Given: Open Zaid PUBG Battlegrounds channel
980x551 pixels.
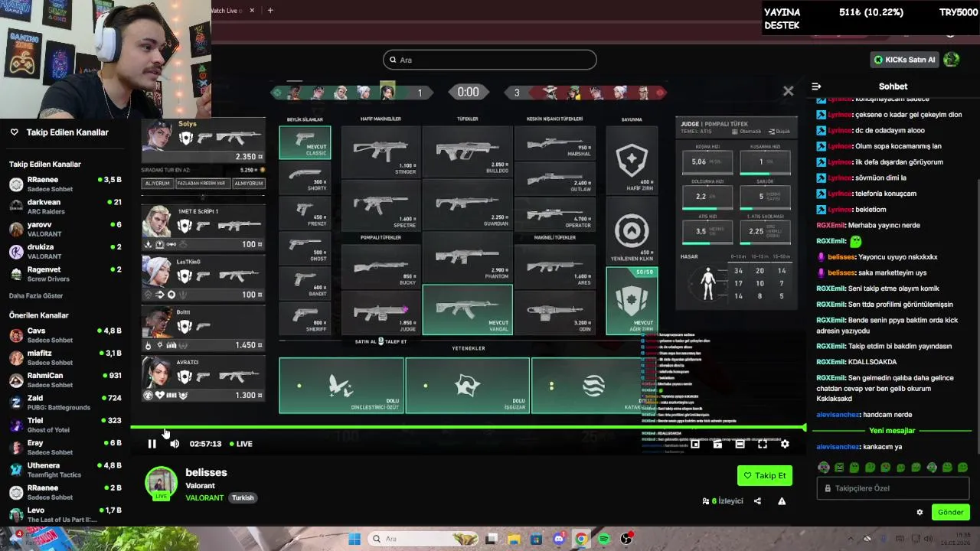Looking at the screenshot, I should tap(65, 403).
